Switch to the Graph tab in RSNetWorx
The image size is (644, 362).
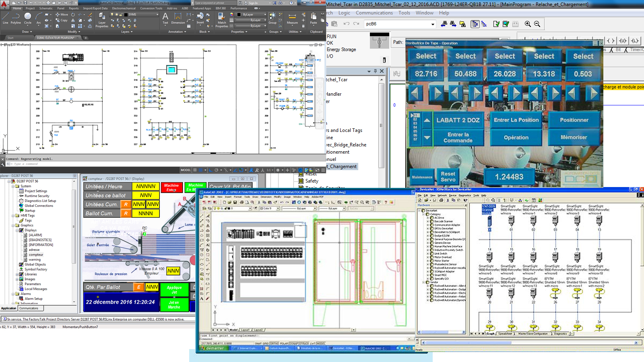pyautogui.click(x=491, y=333)
